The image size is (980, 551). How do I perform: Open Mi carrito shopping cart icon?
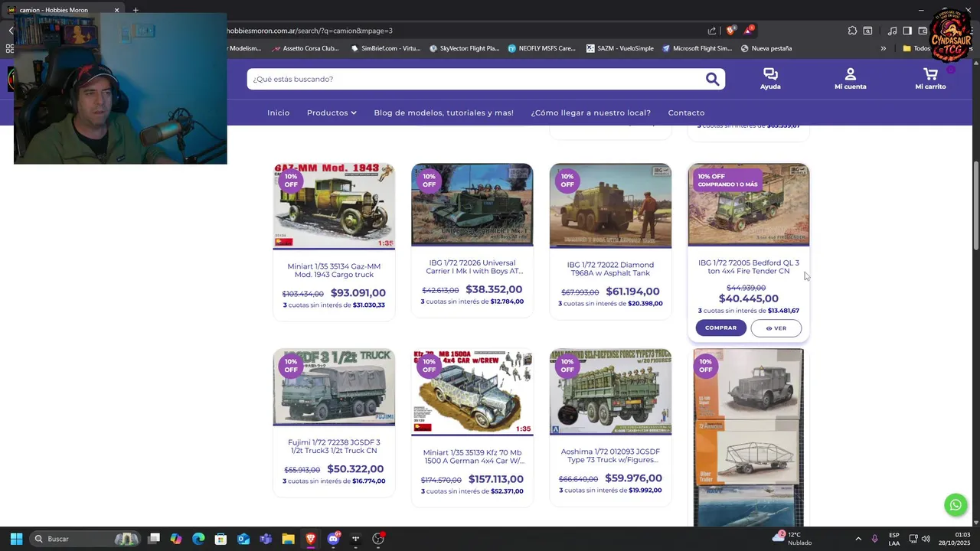[x=930, y=79]
